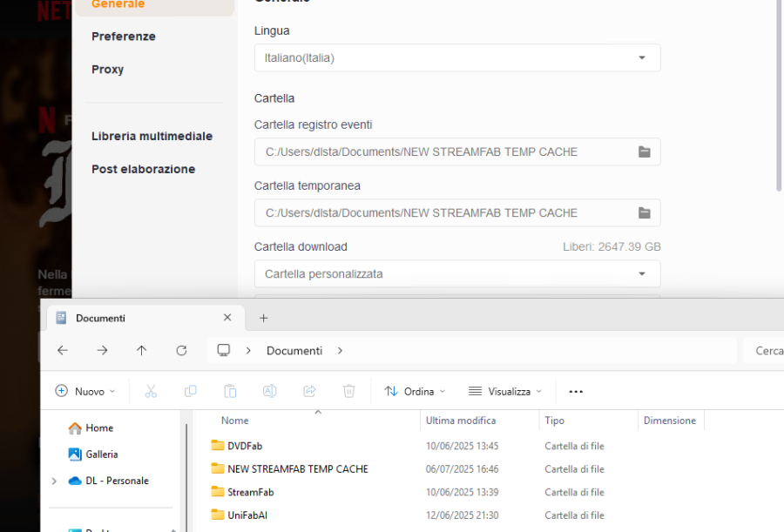The image size is (784, 532).
Task: Go up one folder level
Action: (142, 350)
